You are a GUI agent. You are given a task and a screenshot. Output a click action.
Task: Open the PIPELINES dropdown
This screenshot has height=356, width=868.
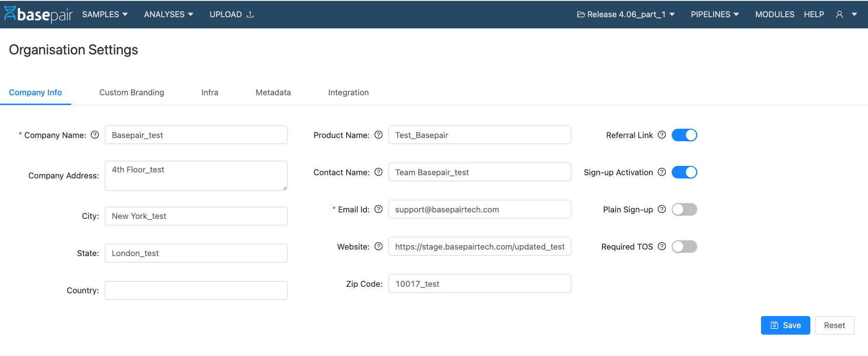pyautogui.click(x=714, y=14)
